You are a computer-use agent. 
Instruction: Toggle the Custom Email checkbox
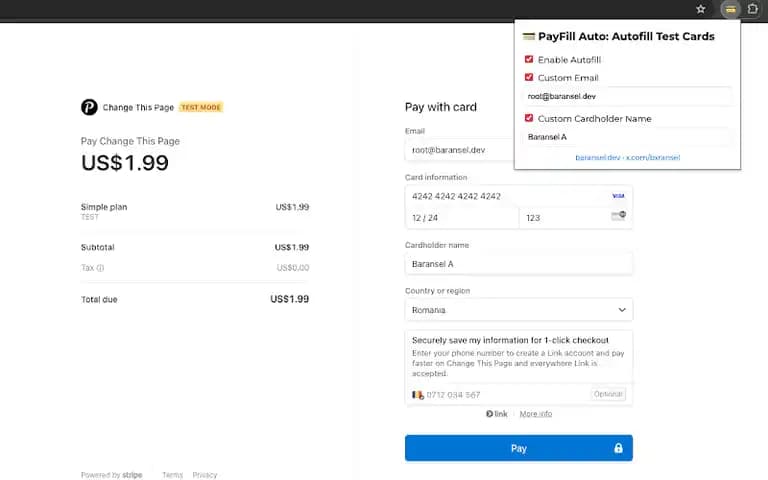529,77
